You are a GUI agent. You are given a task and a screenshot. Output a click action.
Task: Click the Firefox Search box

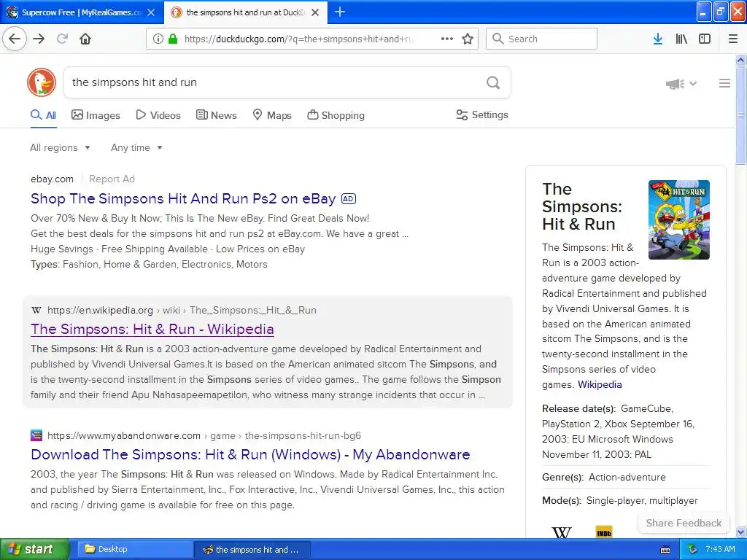[x=542, y=39]
